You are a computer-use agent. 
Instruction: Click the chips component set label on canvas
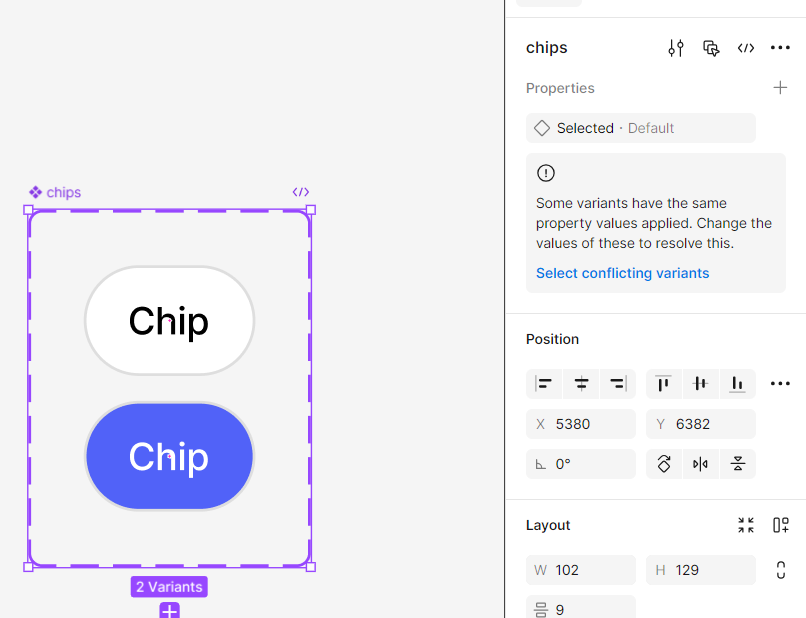(55, 192)
